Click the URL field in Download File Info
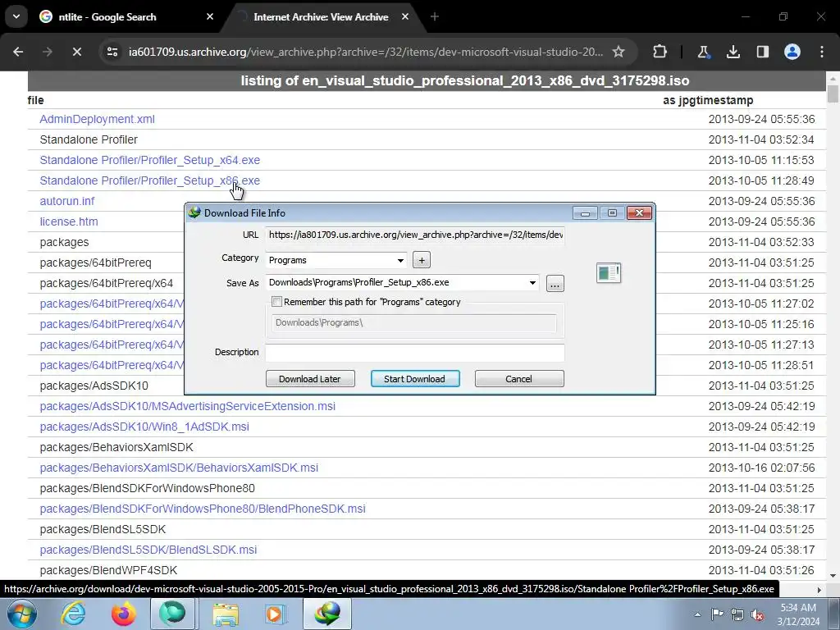 (415, 235)
